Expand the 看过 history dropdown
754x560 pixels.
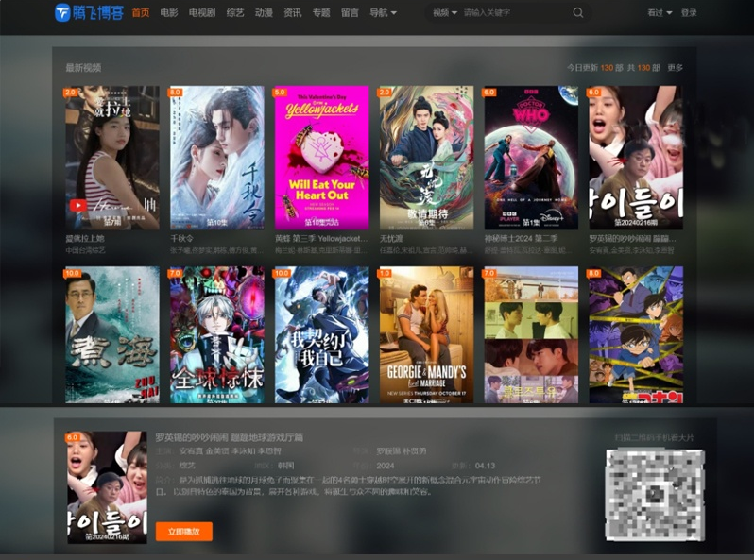click(660, 13)
